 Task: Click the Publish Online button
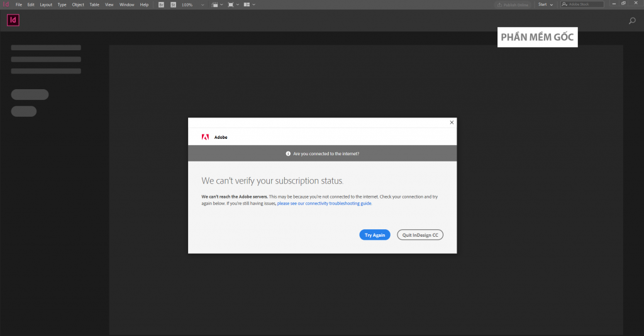coord(513,5)
